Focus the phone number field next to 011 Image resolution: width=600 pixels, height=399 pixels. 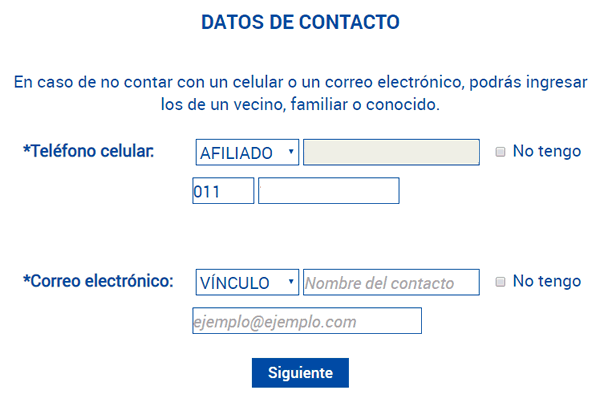[329, 191]
